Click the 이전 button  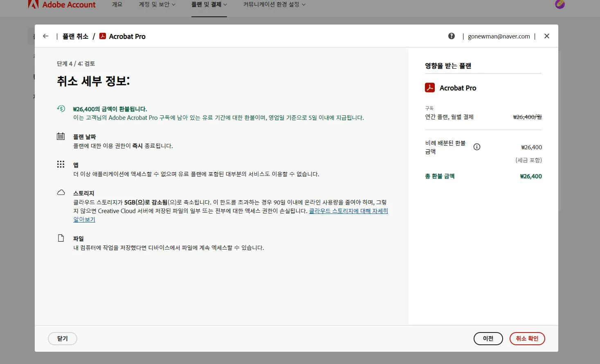[x=488, y=339]
